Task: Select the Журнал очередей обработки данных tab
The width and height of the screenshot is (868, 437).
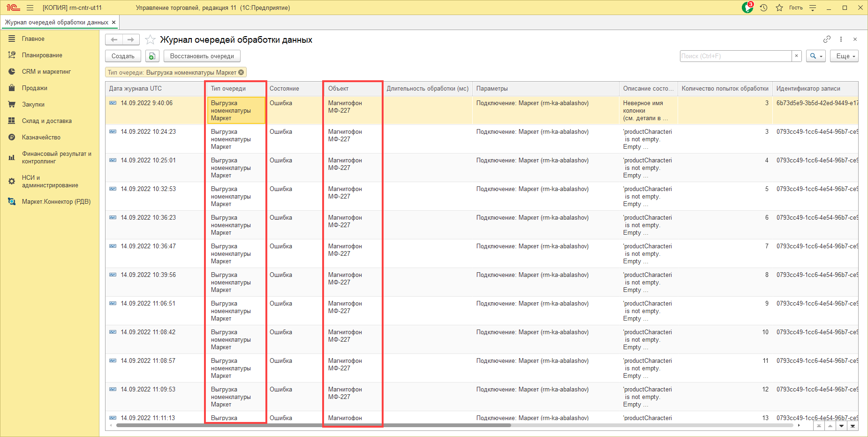Action: point(56,22)
